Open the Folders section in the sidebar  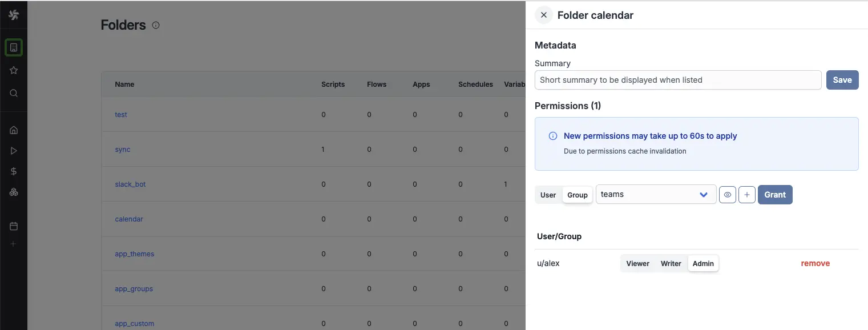tap(14, 47)
